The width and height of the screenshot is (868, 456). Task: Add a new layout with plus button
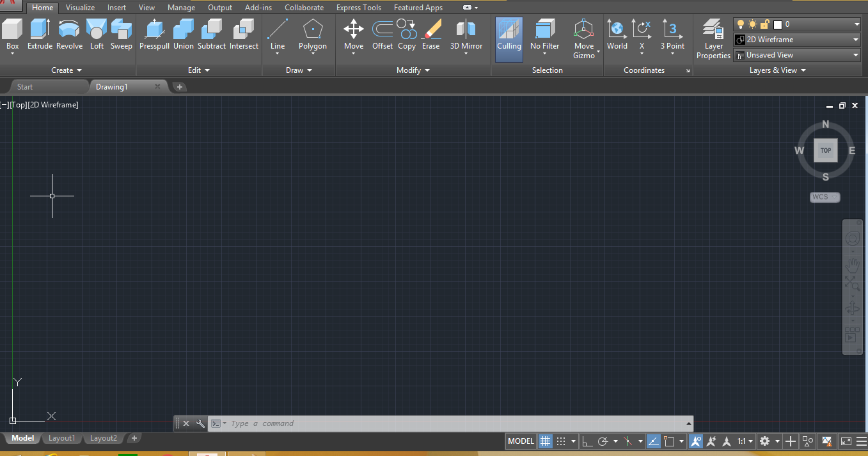[134, 438]
